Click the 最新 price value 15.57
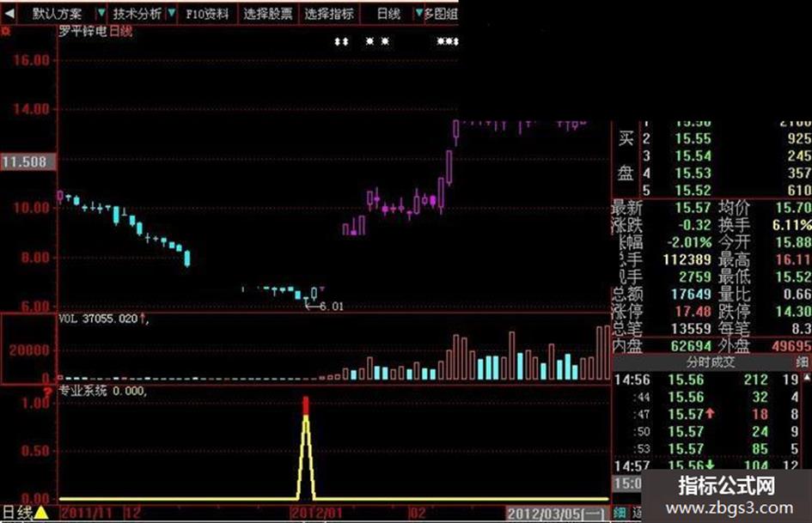The height and width of the screenshot is (523, 812). [693, 208]
